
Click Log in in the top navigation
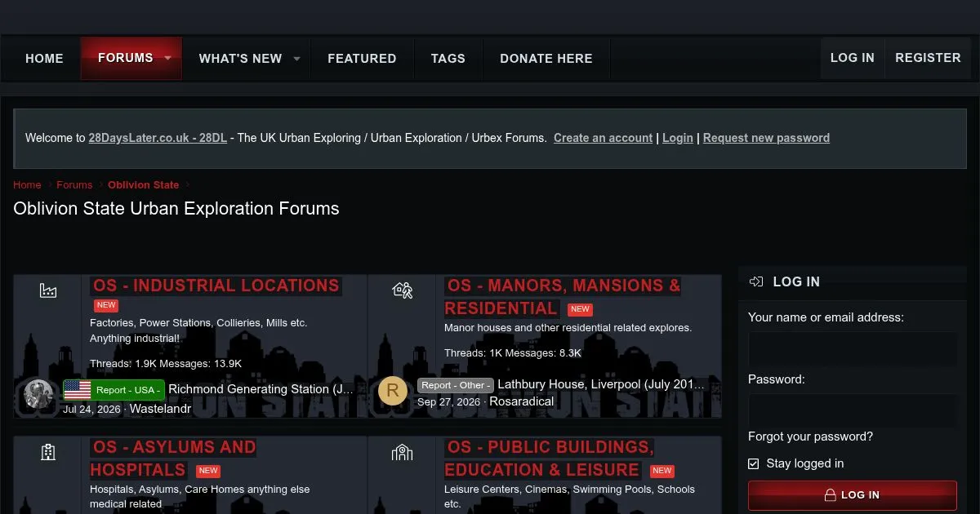(853, 58)
